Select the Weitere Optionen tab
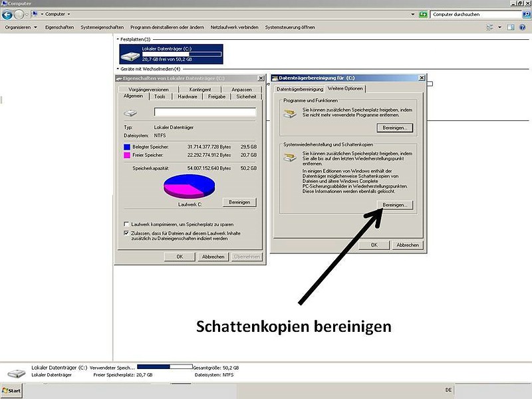532x399 pixels. pyautogui.click(x=345, y=88)
